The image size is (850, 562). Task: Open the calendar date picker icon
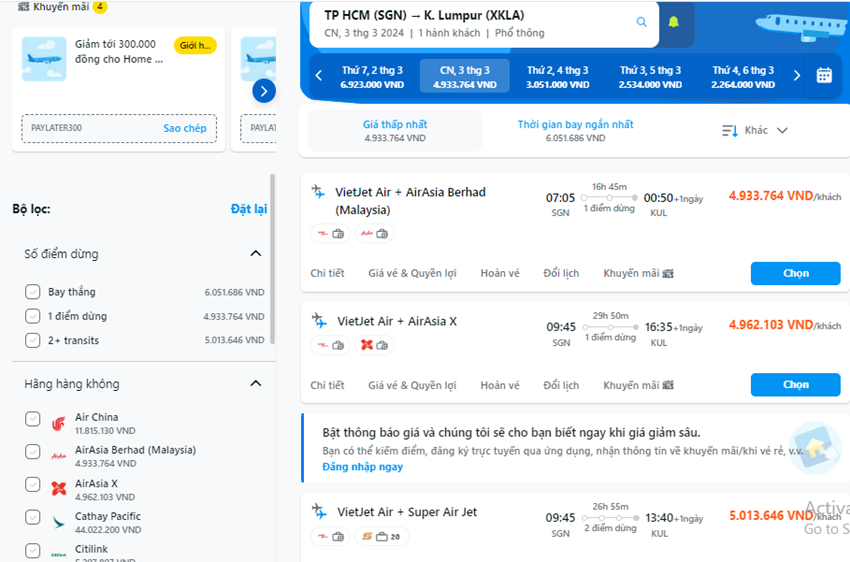[x=824, y=75]
